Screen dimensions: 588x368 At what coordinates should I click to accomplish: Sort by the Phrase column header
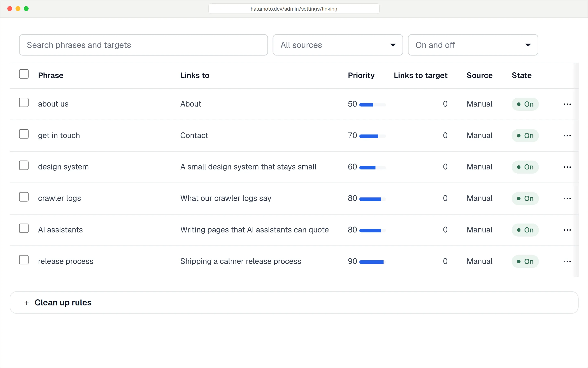coord(51,75)
